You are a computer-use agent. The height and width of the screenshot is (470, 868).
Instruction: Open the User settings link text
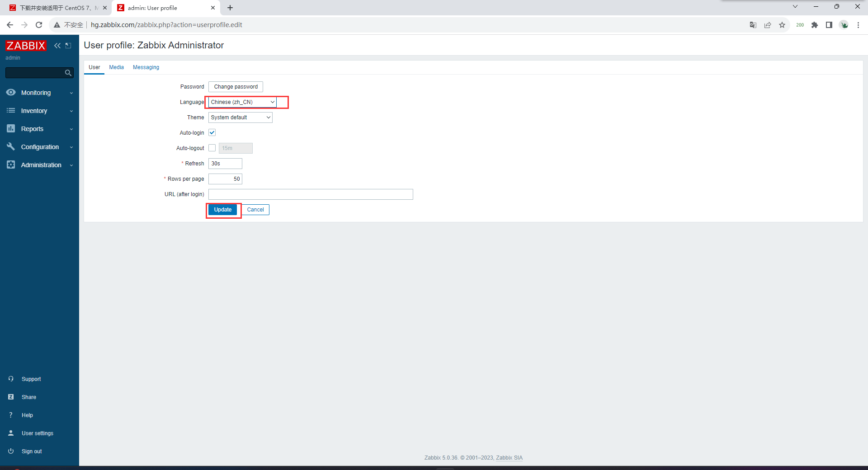point(38,433)
